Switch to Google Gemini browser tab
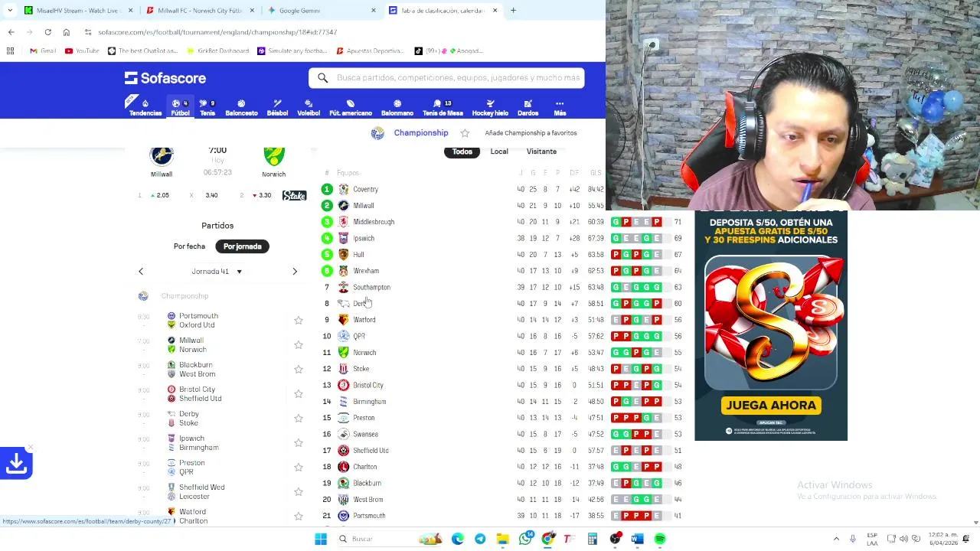980x551 pixels. click(x=322, y=11)
